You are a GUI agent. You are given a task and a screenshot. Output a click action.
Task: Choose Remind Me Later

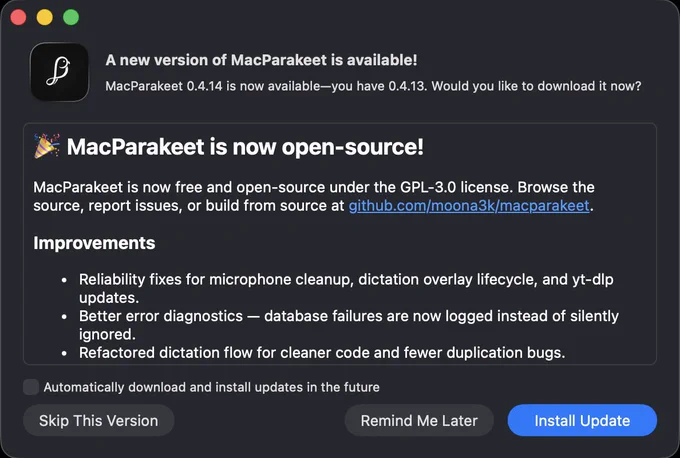click(x=419, y=420)
